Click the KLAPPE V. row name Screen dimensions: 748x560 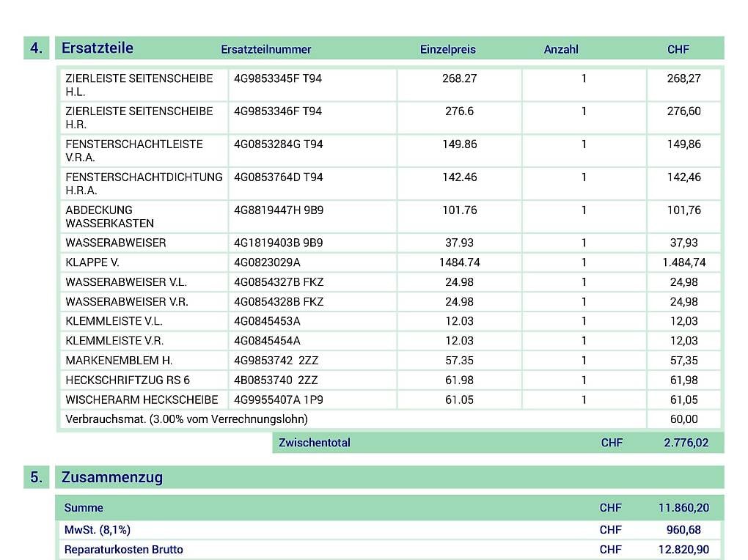[92, 262]
